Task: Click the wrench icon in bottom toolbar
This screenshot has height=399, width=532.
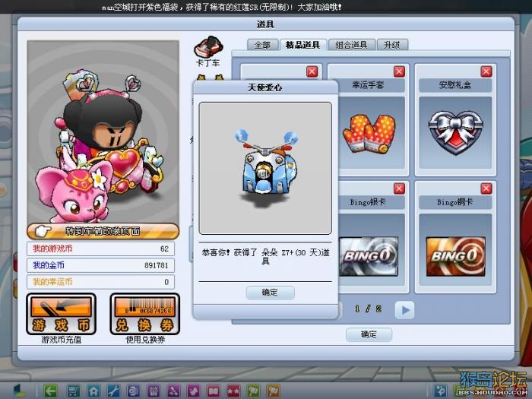Action: point(114,391)
